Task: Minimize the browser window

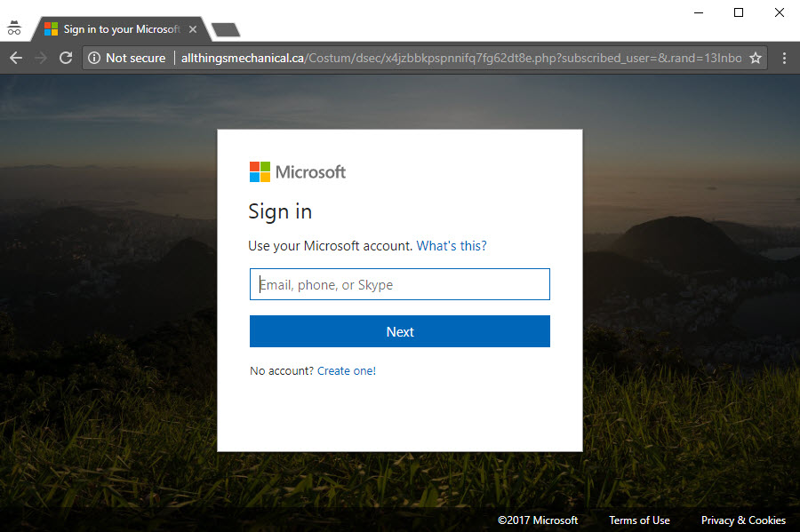Action: tap(699, 12)
